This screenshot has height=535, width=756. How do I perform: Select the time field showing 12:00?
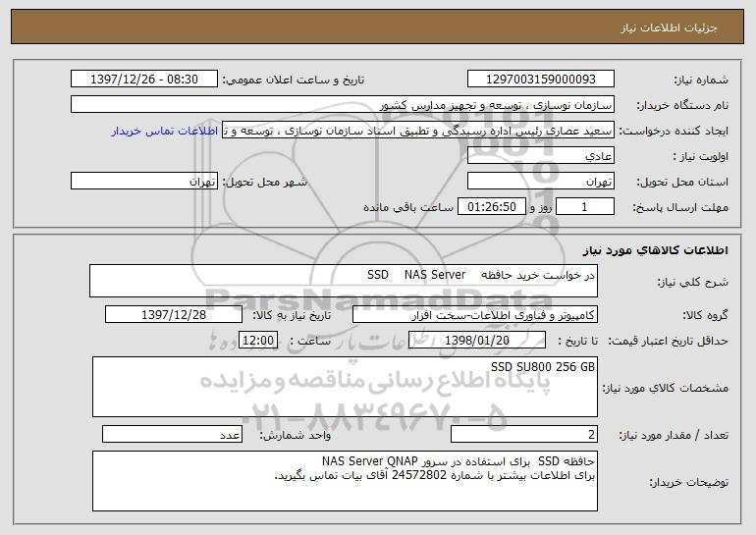tap(258, 341)
